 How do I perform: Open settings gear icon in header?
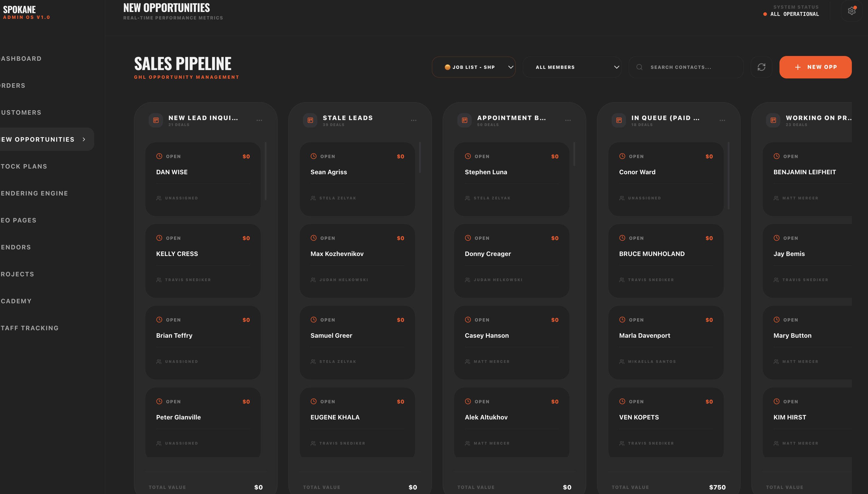851,11
